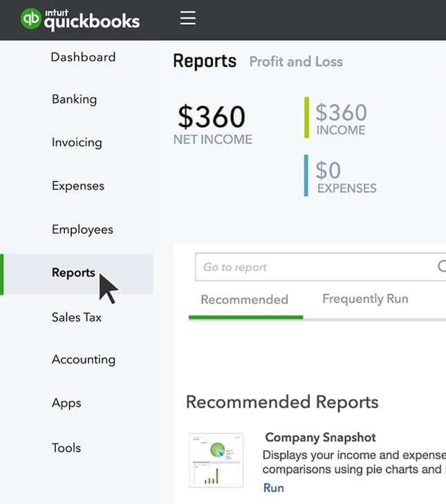Viewport: 446px width, 504px height.
Task: Go to Accounting section
Action: click(84, 360)
